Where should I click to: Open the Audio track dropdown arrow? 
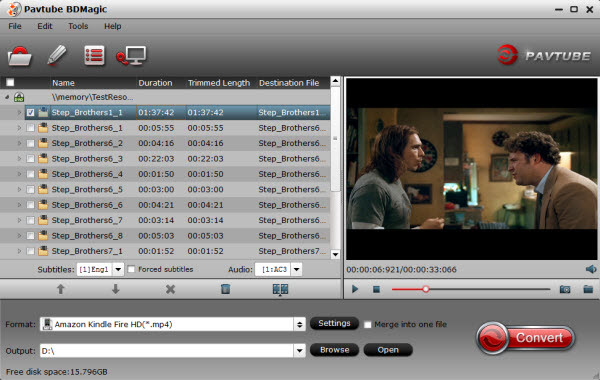297,269
